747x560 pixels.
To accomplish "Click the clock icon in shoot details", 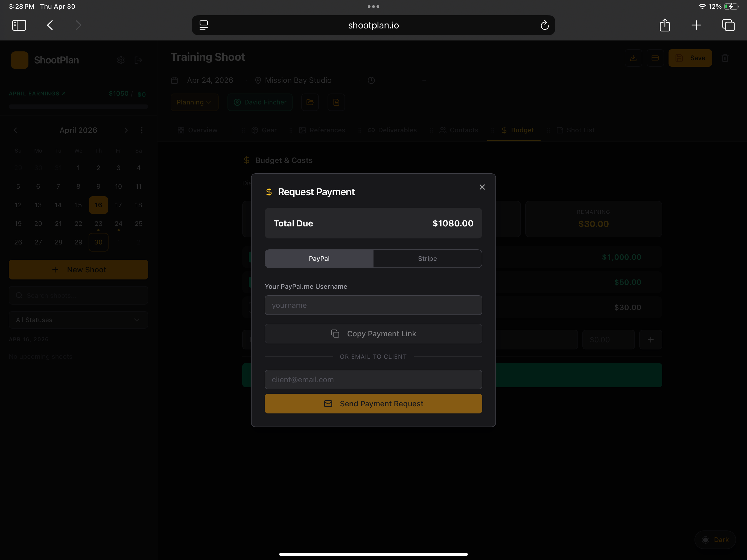I will [x=371, y=80].
